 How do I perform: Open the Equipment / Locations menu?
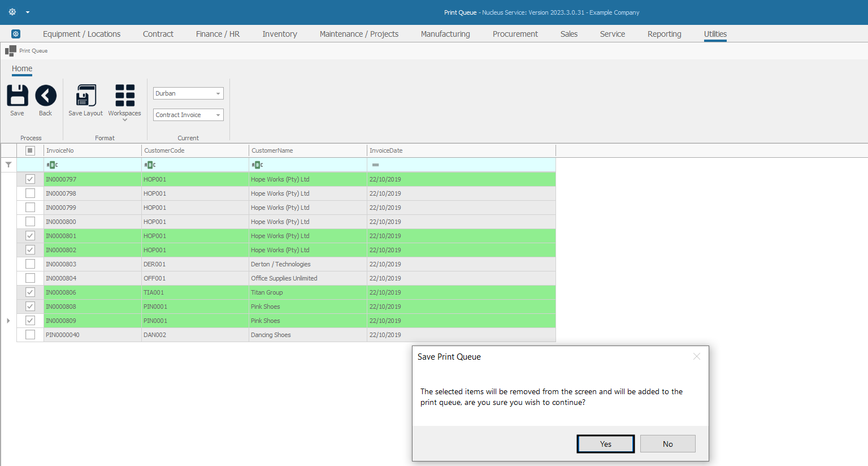(x=82, y=34)
